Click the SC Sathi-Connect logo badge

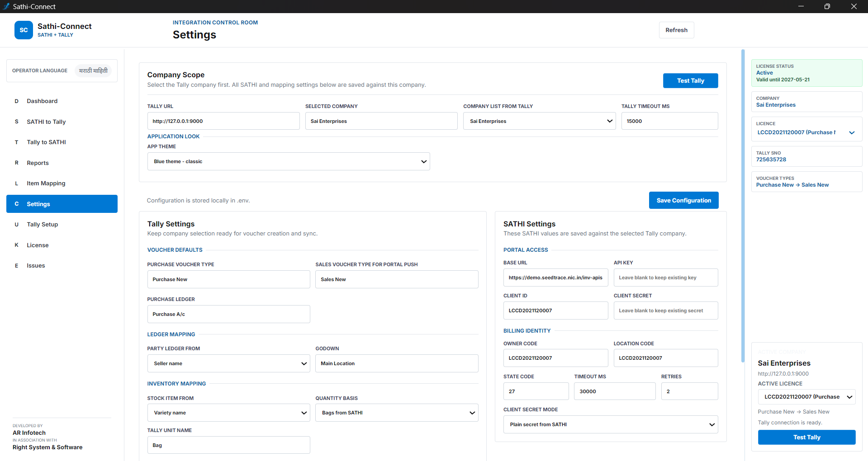coord(24,30)
